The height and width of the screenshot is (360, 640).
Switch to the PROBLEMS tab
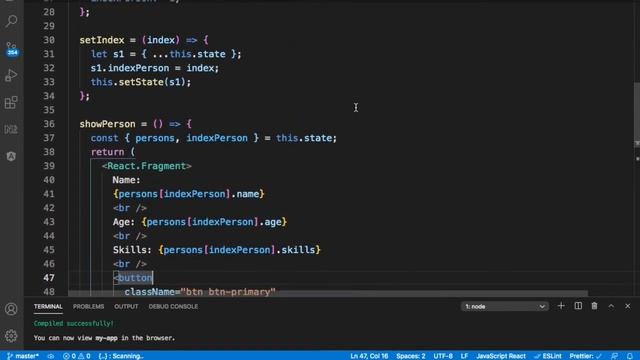click(89, 307)
